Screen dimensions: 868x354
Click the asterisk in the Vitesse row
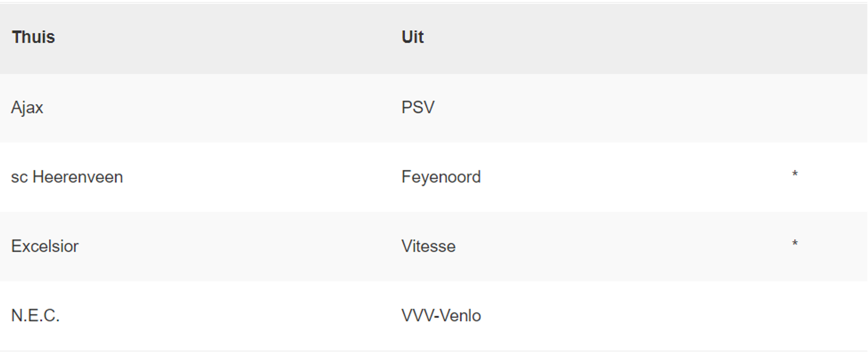point(795,244)
